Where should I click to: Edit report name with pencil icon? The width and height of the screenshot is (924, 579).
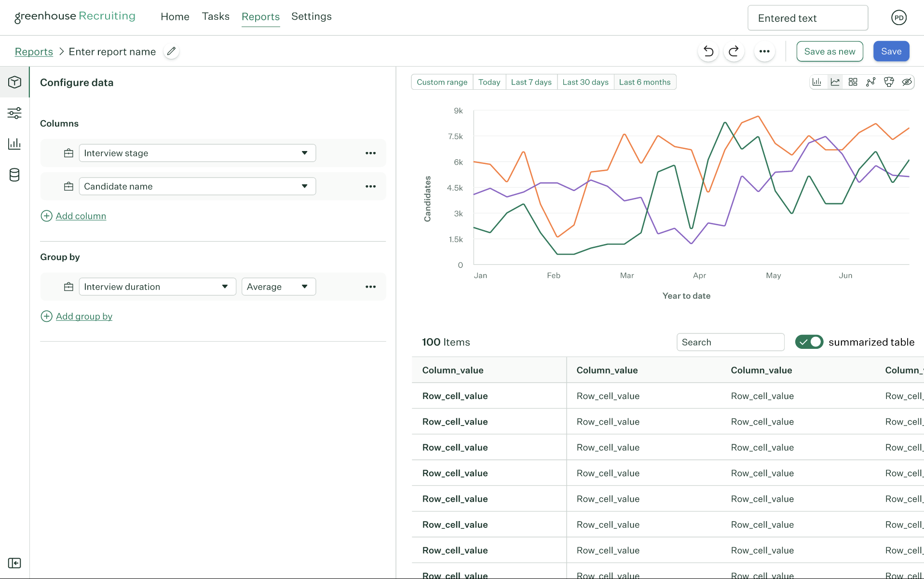tap(171, 51)
